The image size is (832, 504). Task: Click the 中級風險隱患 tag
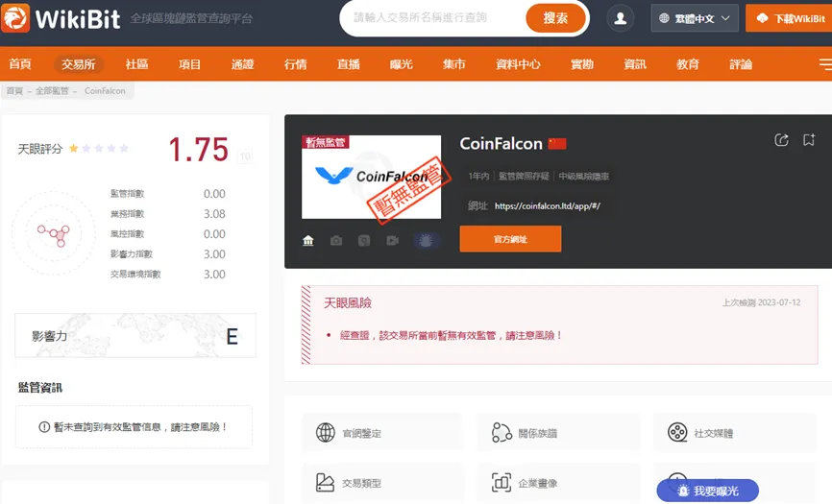(584, 176)
